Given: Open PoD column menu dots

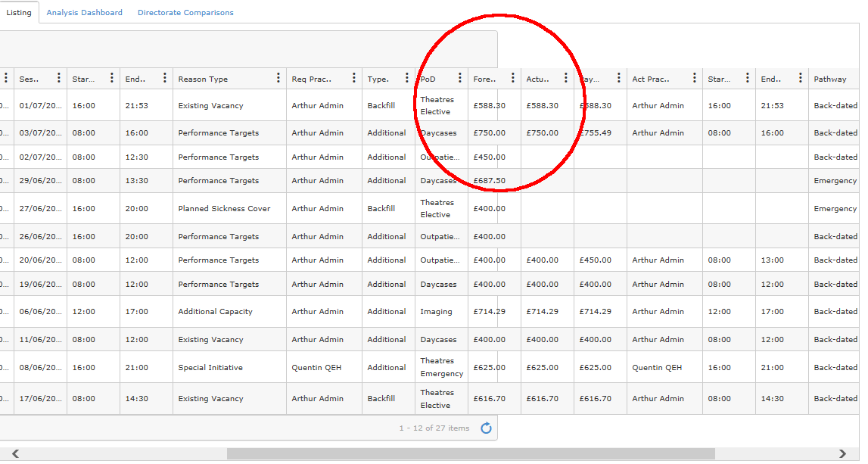Looking at the screenshot, I should [459, 78].
